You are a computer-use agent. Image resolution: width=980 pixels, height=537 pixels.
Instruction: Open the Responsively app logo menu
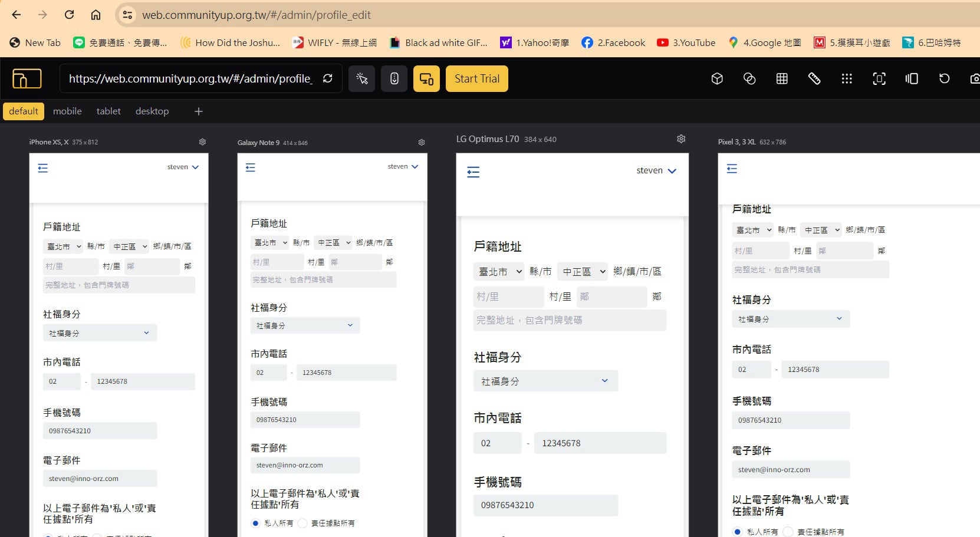[27, 78]
